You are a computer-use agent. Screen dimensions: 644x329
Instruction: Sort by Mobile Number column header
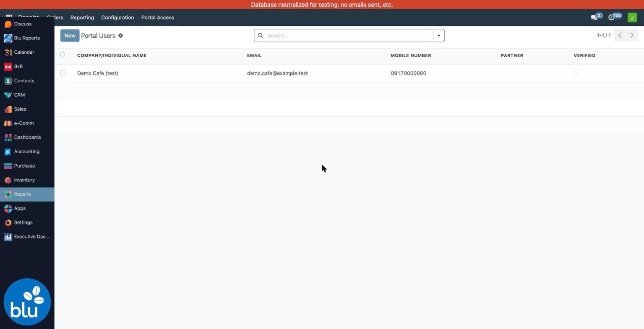click(x=411, y=55)
